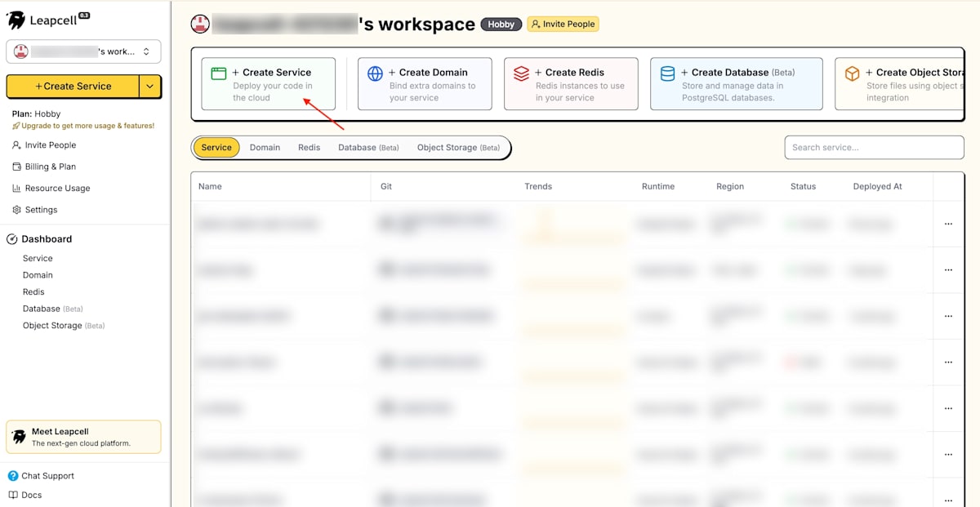Click the green window icon on Create Service card
Viewport: 980px width, 507px height.
coord(218,73)
